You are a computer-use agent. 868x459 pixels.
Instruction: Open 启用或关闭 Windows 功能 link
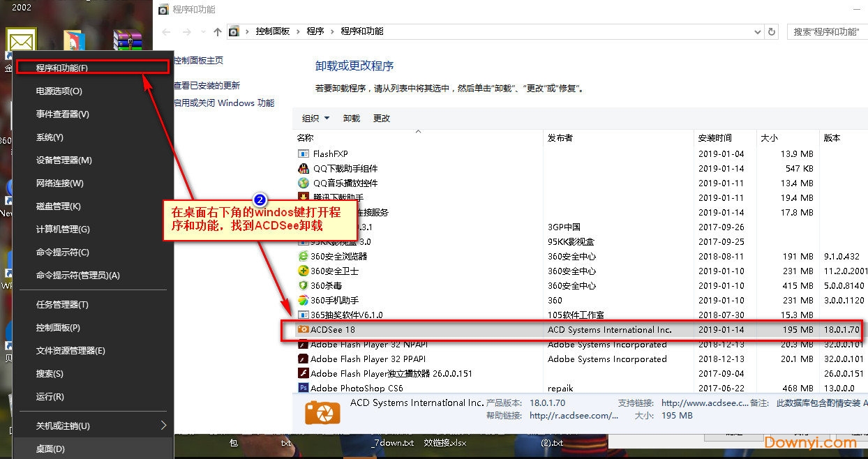point(224,103)
